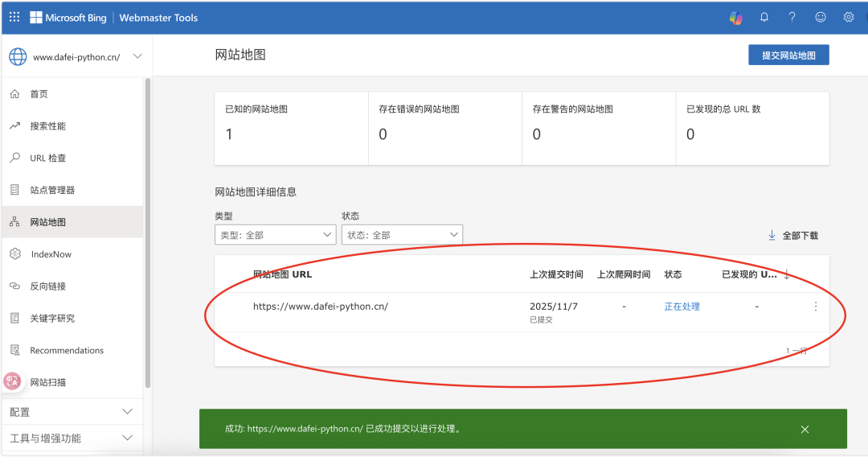Click the pink translate badge icon
Viewport: 868px width, 457px height.
12,381
